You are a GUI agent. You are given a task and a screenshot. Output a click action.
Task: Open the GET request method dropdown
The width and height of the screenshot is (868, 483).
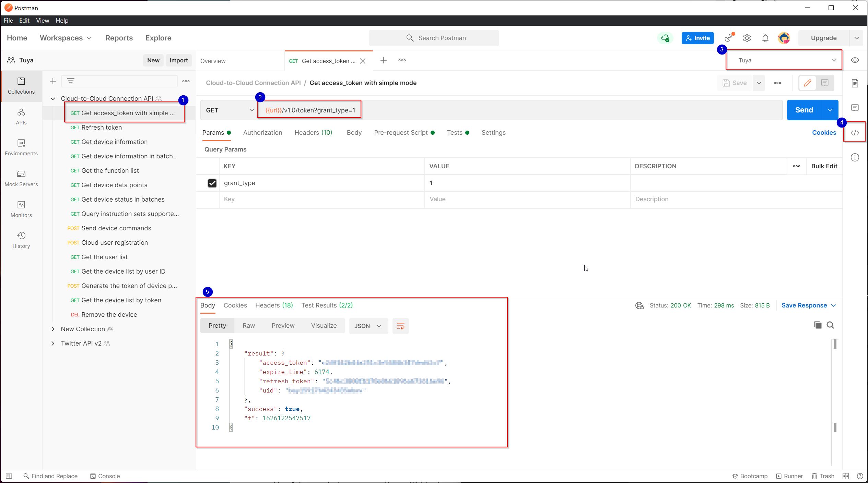(x=229, y=110)
